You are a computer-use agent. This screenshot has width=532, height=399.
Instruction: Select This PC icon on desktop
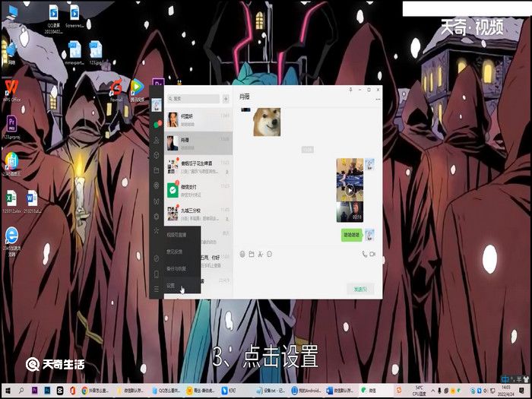[x=11, y=16]
